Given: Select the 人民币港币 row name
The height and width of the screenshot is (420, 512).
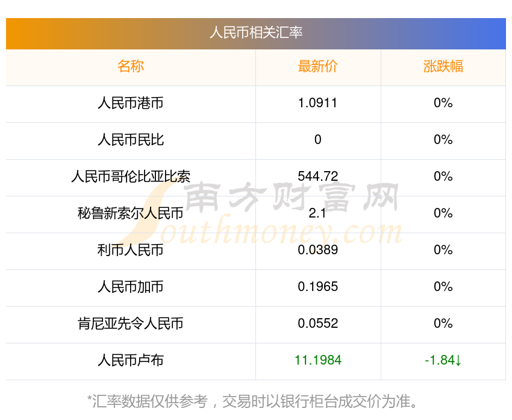Looking at the screenshot, I should coord(131,103).
